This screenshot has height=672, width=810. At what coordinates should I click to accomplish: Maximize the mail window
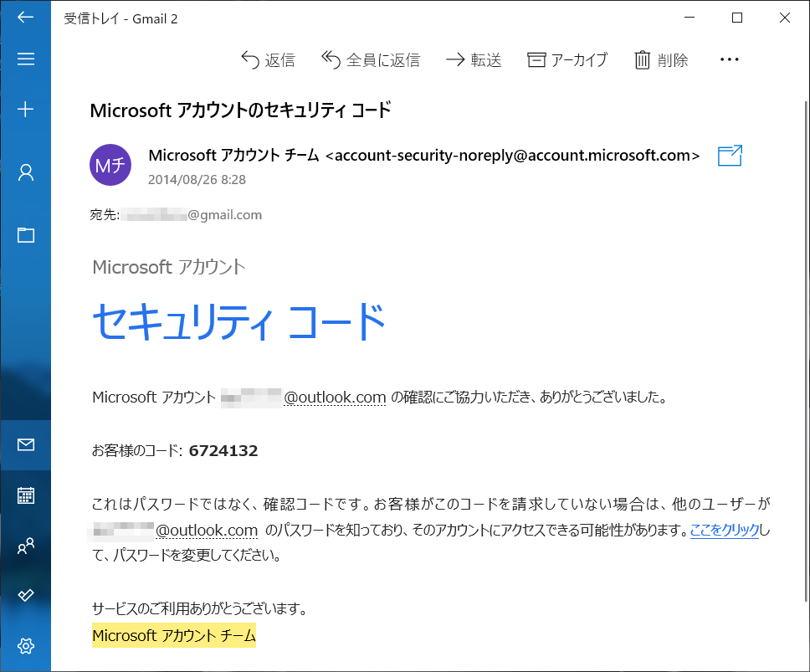pyautogui.click(x=737, y=18)
